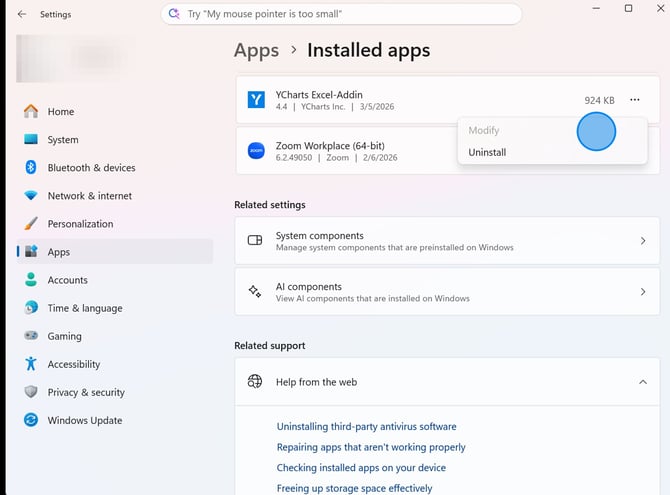Image resolution: width=670 pixels, height=495 pixels.
Task: Choose Uninstall from the context menu
Action: 552,152
